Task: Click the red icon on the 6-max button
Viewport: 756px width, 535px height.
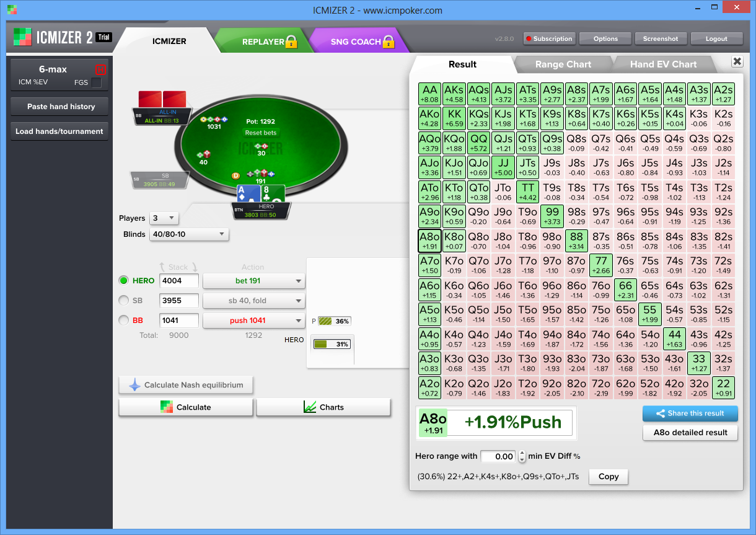Action: [100, 69]
